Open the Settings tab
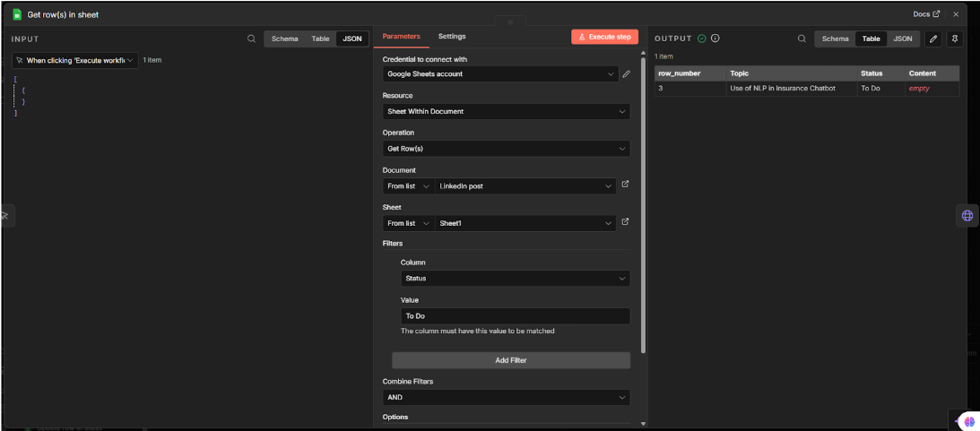Viewport: 980px width, 431px height. pos(452,36)
